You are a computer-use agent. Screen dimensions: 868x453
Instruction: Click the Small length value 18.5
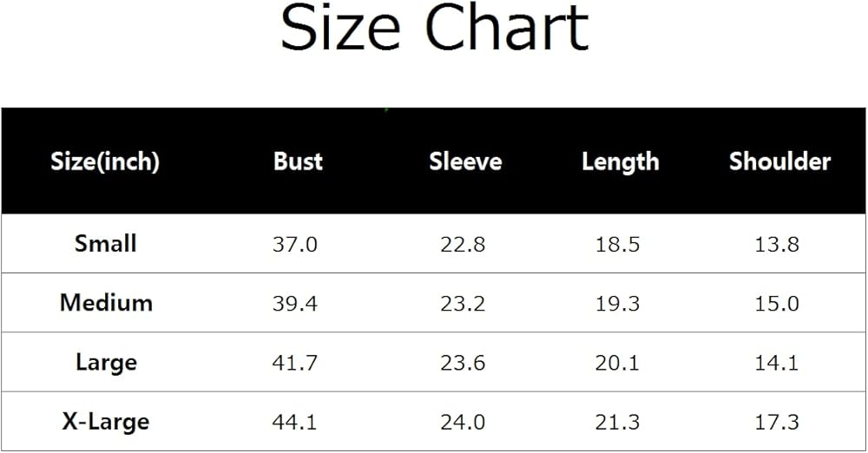(x=617, y=245)
